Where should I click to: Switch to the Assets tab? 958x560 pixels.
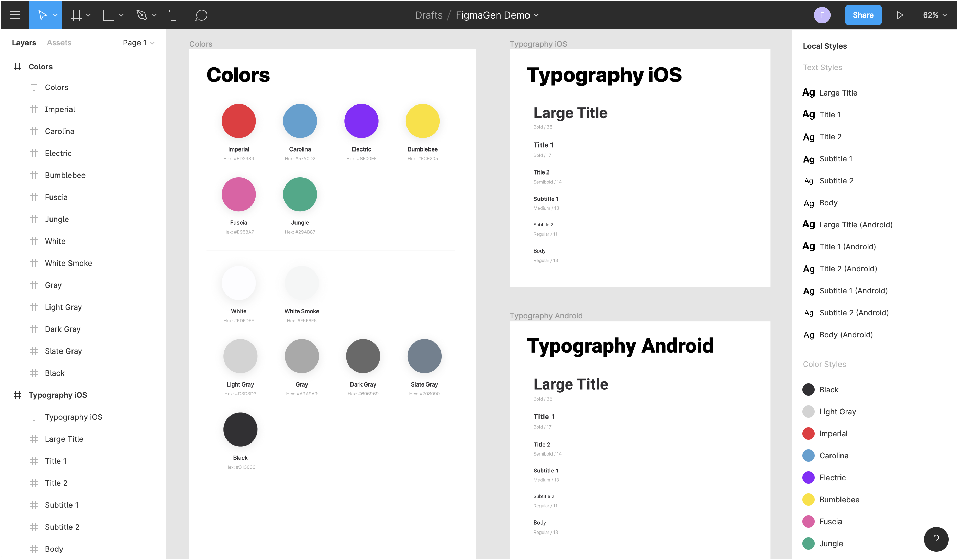[x=59, y=43]
